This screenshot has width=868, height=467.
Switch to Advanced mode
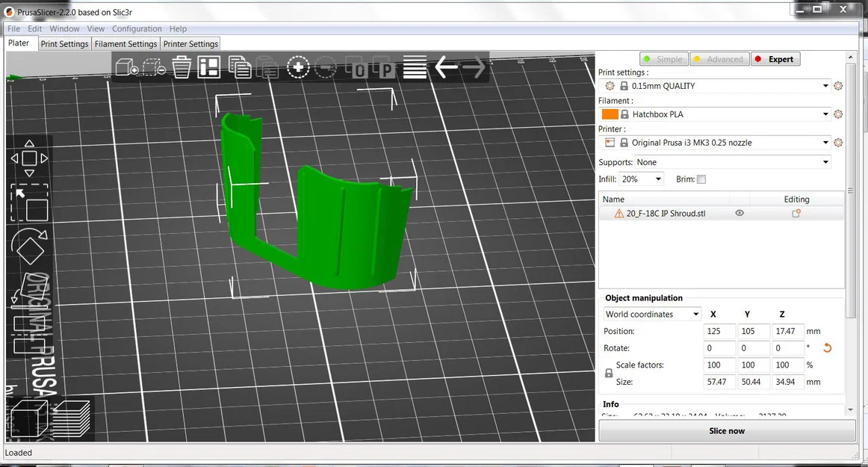[719, 59]
